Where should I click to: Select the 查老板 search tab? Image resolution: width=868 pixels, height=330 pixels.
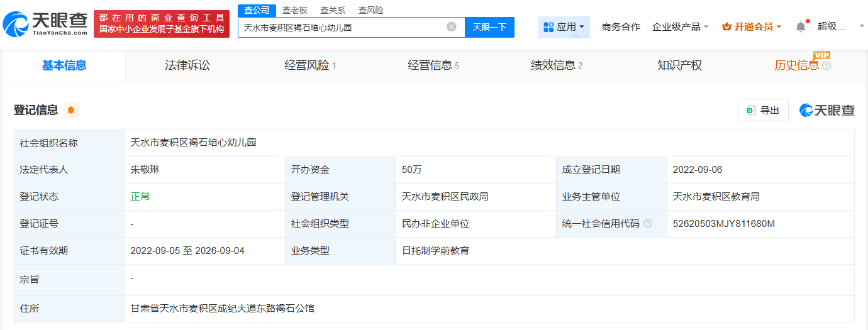tap(295, 10)
